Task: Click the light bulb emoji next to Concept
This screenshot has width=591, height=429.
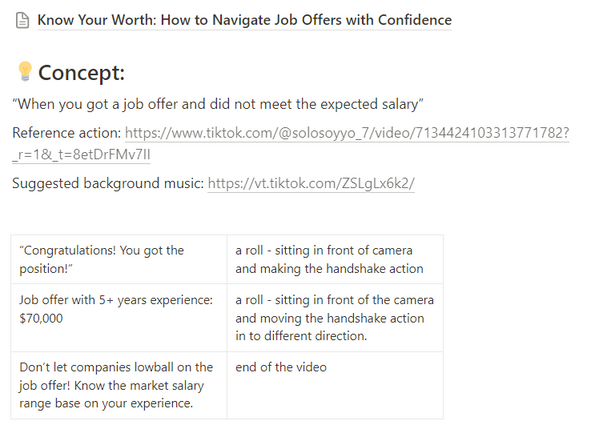Action: click(25, 71)
